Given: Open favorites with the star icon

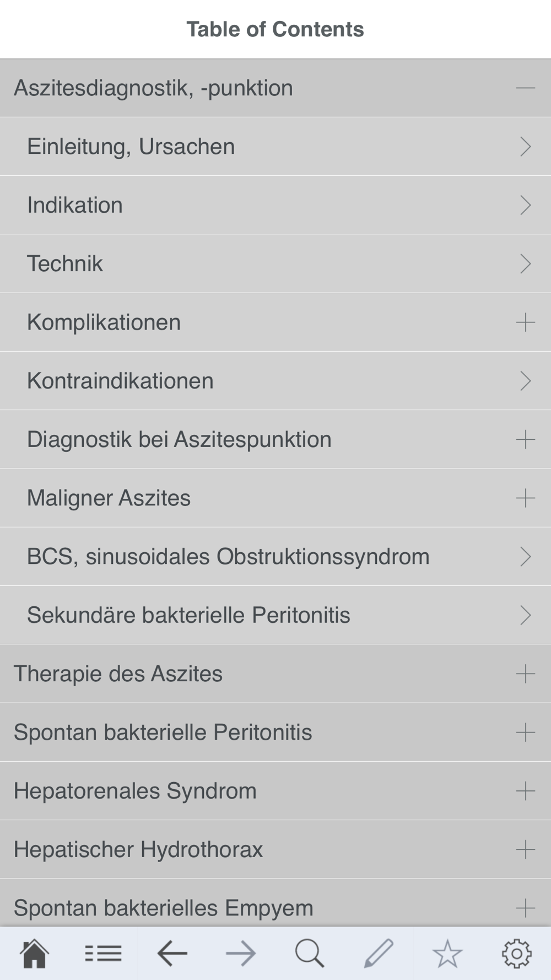Looking at the screenshot, I should [447, 954].
